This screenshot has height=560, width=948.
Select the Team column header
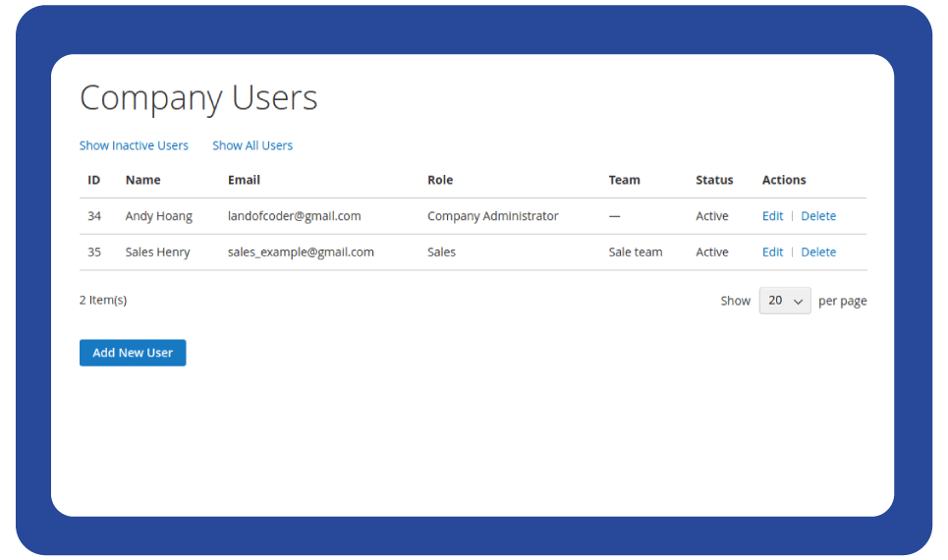click(x=624, y=180)
